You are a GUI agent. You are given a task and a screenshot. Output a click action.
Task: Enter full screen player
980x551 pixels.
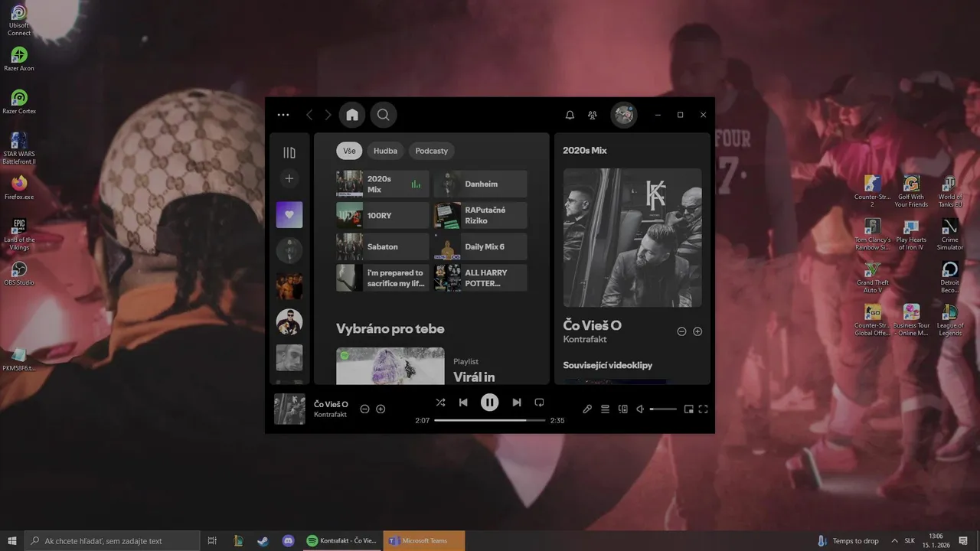click(x=703, y=409)
